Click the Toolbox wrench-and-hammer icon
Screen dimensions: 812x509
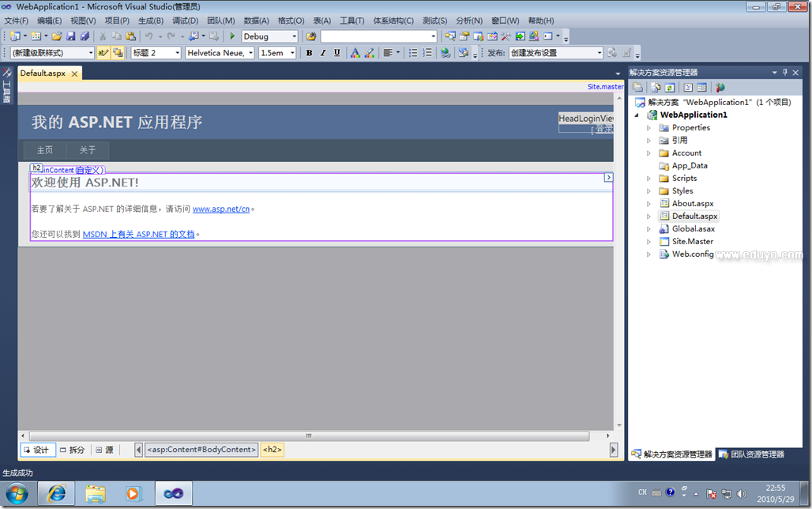pyautogui.click(x=7, y=73)
